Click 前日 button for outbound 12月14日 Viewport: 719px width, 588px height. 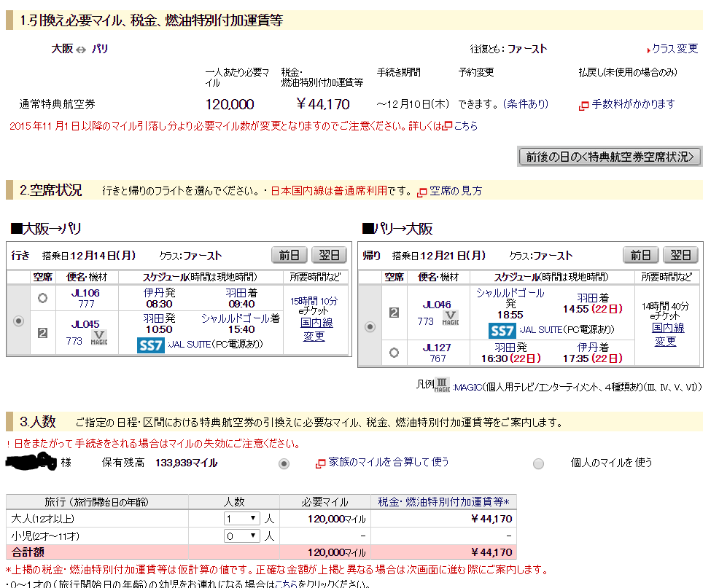(289, 255)
